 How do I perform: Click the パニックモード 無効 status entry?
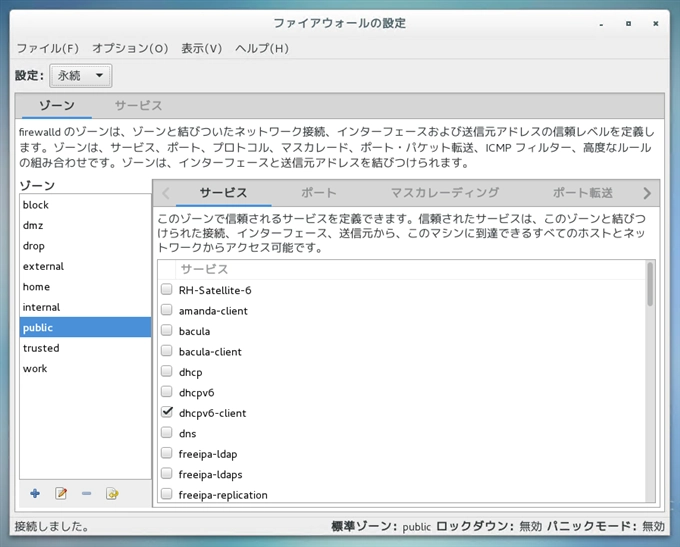point(606,526)
